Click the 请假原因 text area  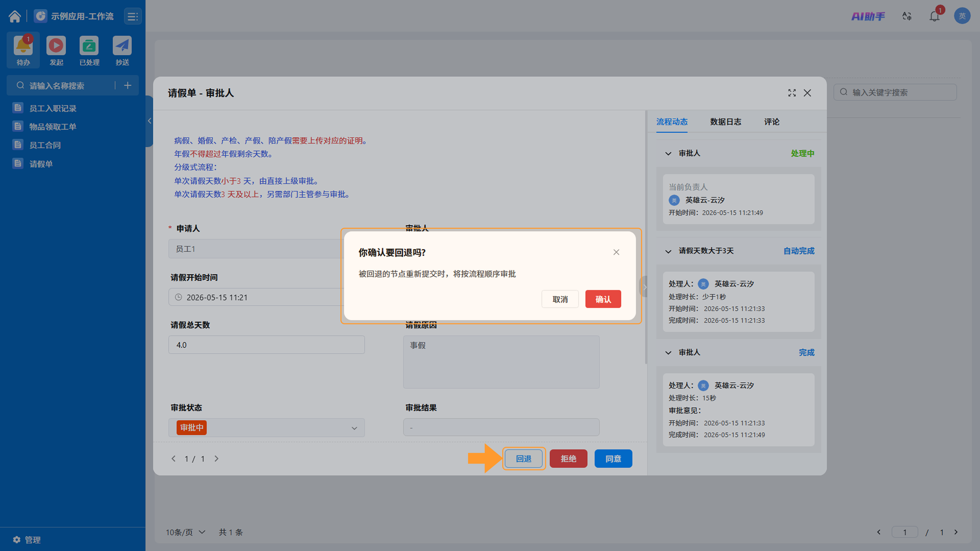[x=501, y=362]
